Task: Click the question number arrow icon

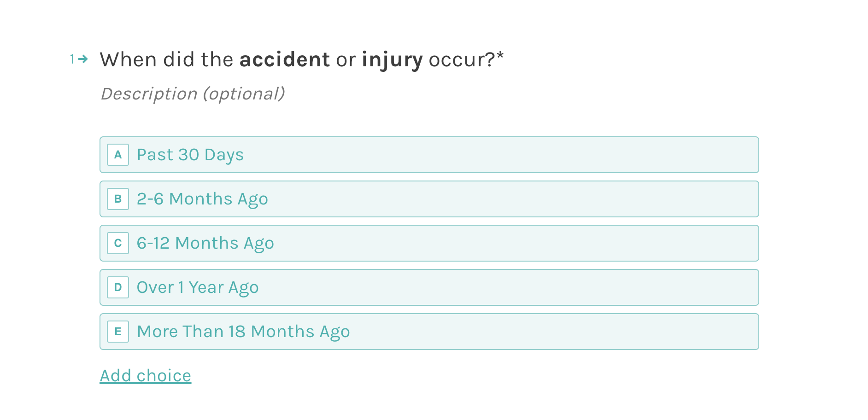Action: (83, 59)
